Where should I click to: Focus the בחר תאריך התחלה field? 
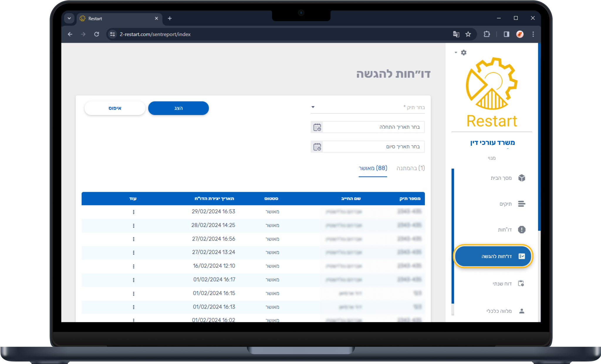point(374,127)
